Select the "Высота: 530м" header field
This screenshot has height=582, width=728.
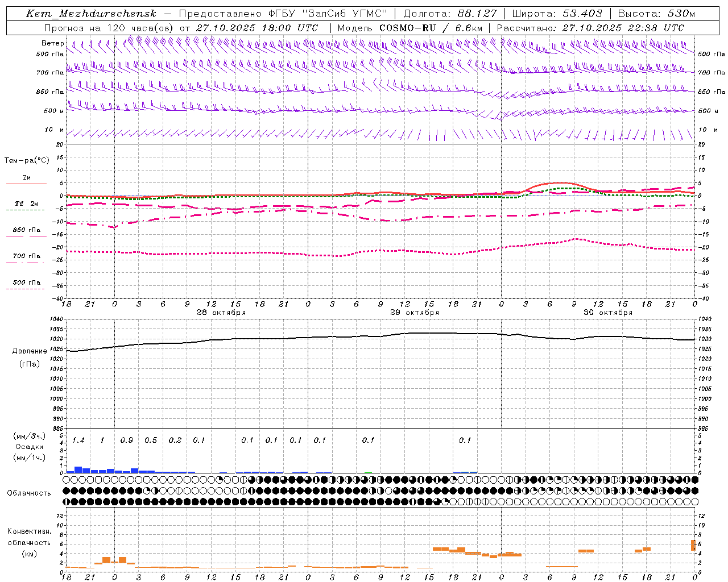(656, 14)
